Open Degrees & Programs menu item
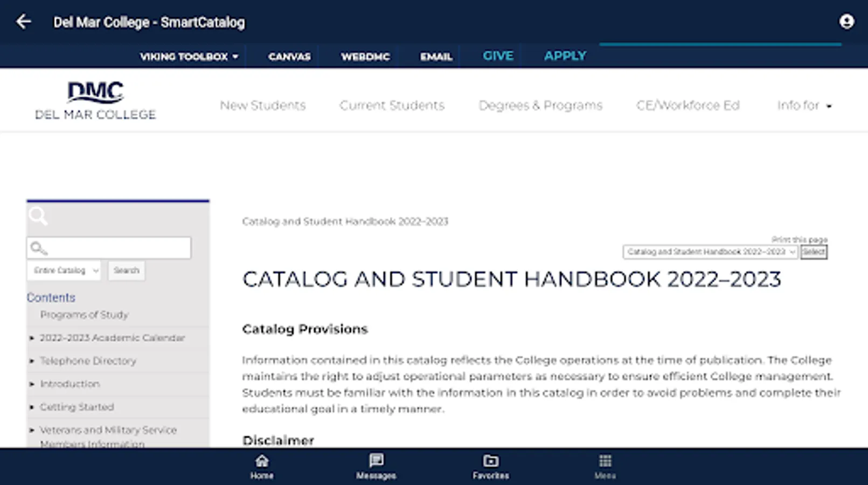 tap(540, 106)
